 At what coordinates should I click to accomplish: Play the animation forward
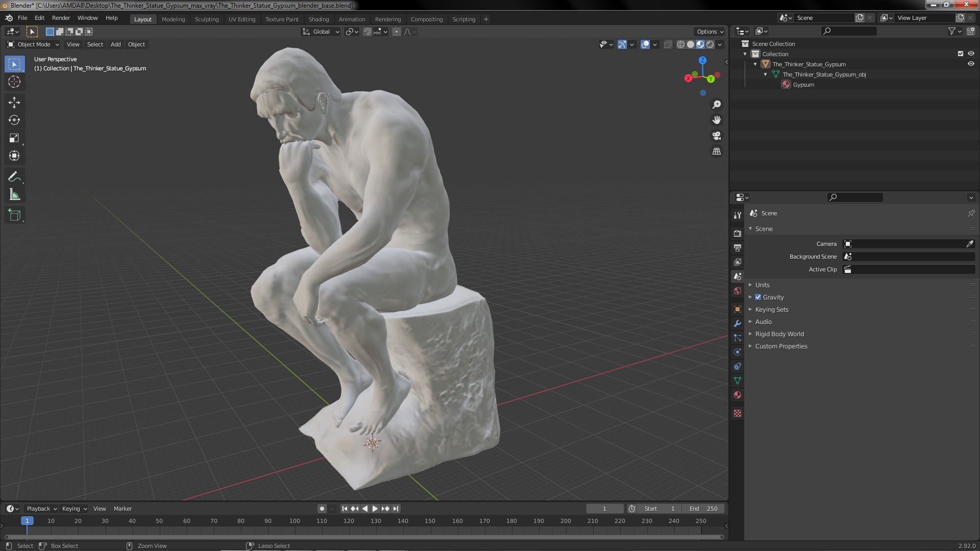(375, 509)
